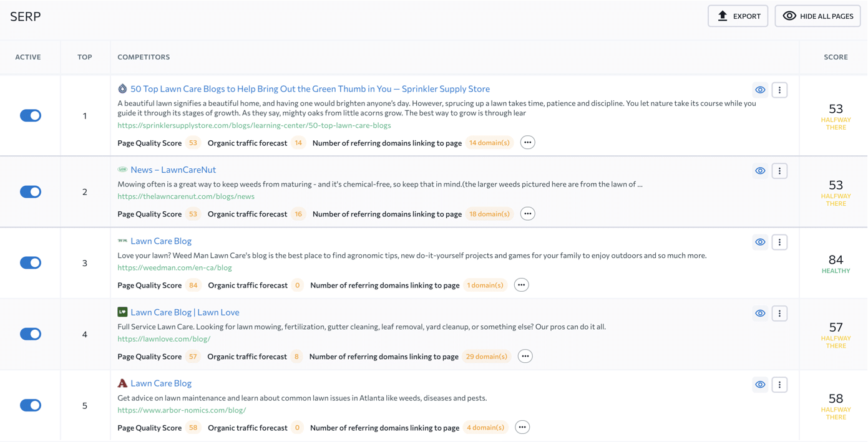Hide the LawnCareNut page via eye icon

tap(760, 171)
